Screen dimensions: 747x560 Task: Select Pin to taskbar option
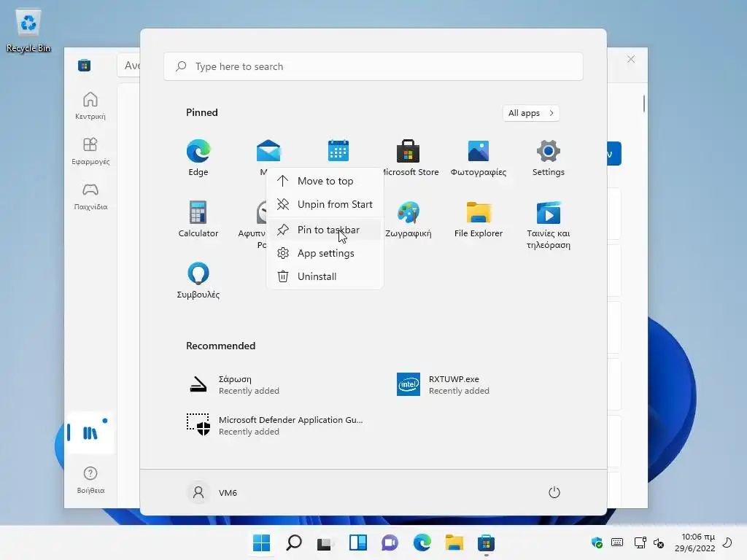pyautogui.click(x=325, y=230)
